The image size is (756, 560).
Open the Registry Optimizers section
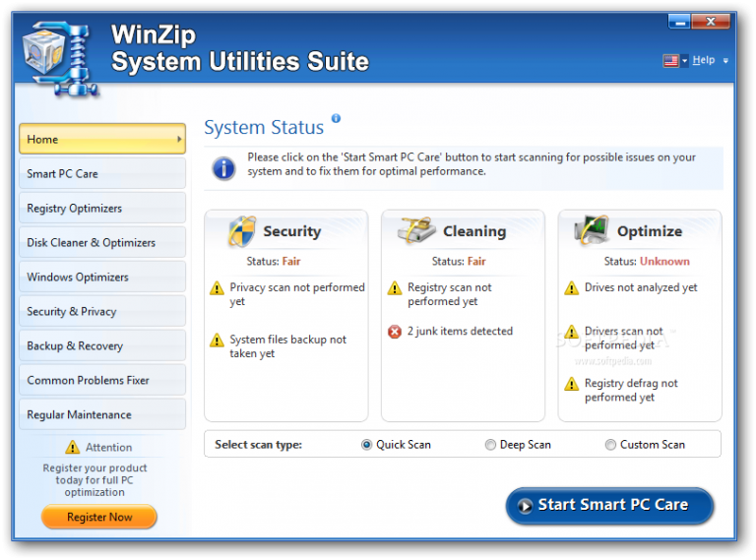pyautogui.click(x=102, y=209)
